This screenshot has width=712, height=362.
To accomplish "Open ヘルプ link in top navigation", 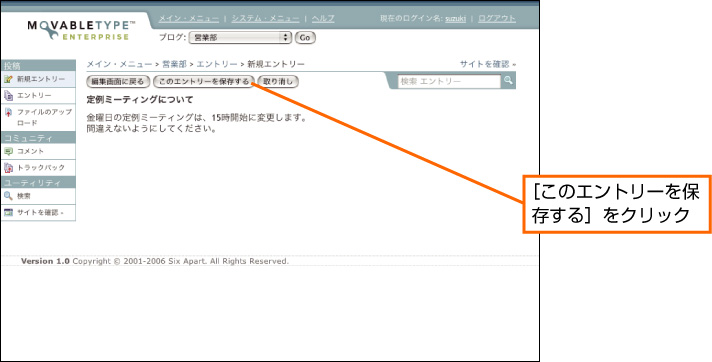I will pos(323,19).
